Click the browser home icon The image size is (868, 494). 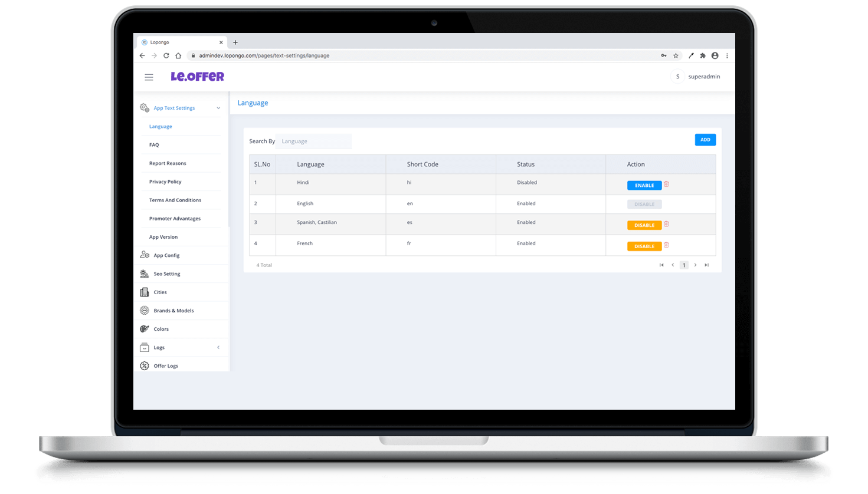[178, 55]
